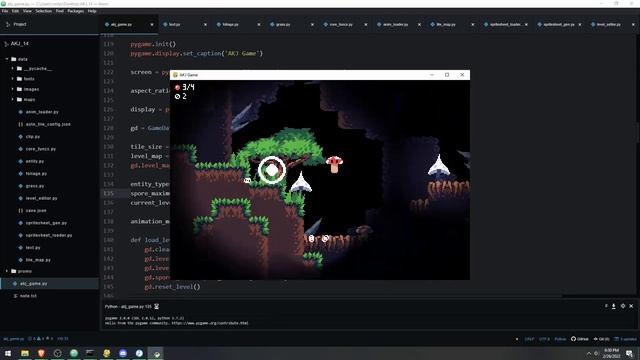Open File Explorer from the taskbar
Viewport: 640px width, 360px height.
click(25, 353)
